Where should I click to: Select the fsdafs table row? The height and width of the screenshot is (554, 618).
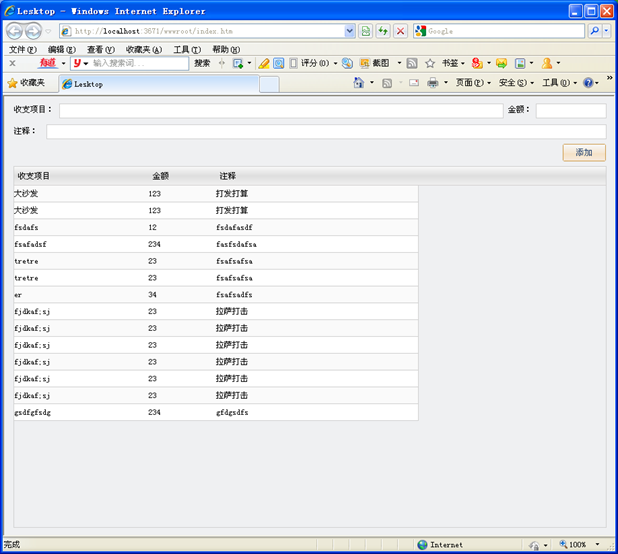[x=216, y=227]
